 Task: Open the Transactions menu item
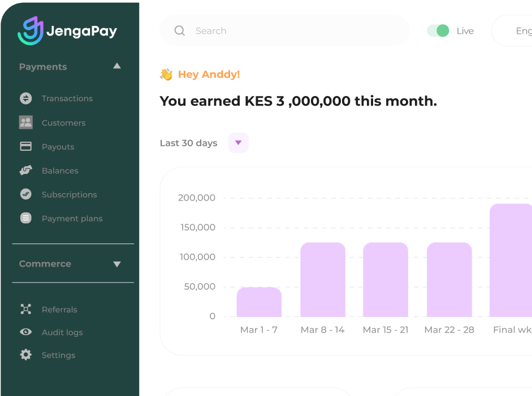67,98
